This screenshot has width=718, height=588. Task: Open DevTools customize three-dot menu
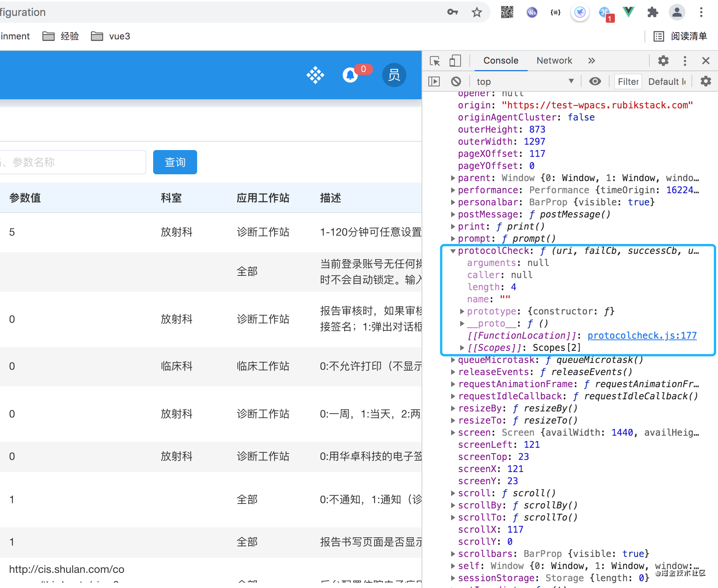(685, 61)
